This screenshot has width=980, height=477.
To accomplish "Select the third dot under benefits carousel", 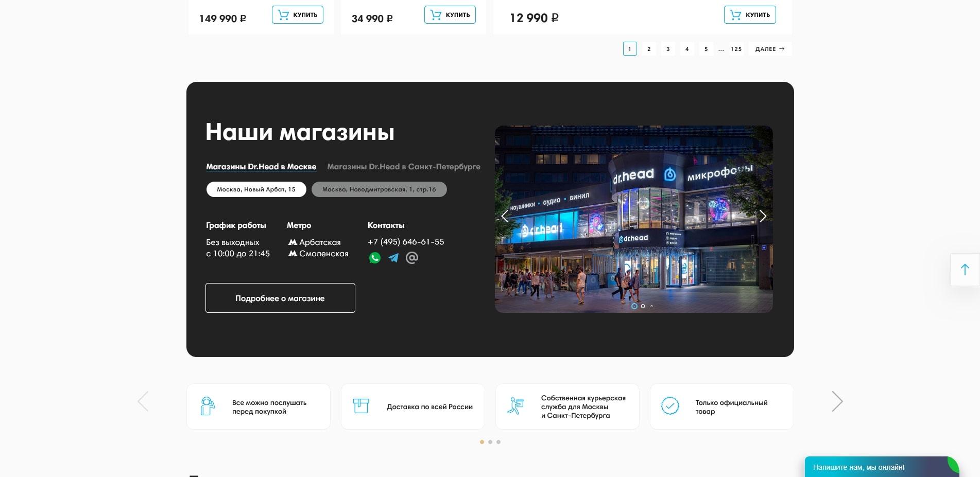I will pos(498,442).
